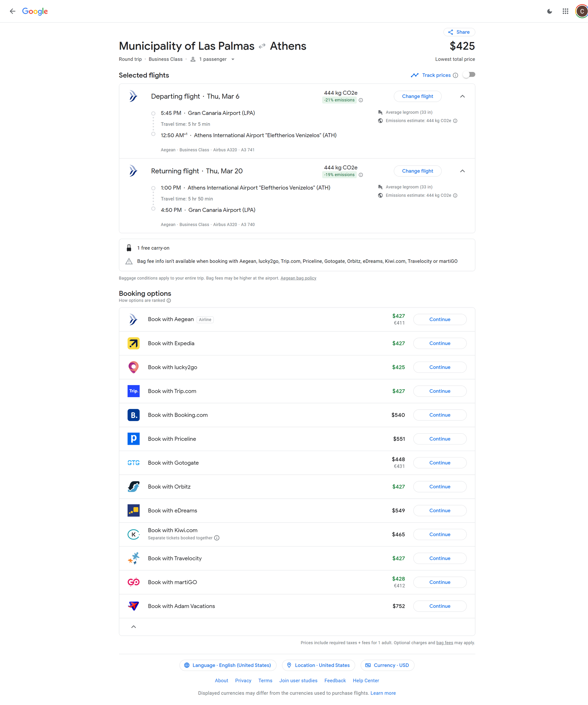Collapse the departing flight details
Viewport: 588px width, 705px height.
tap(462, 96)
